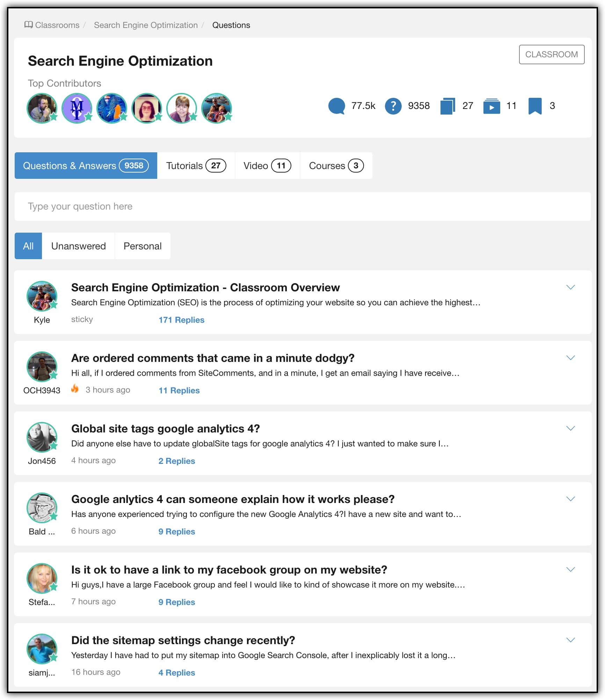Select the Personal filter
The image size is (605, 700).
pyautogui.click(x=143, y=246)
